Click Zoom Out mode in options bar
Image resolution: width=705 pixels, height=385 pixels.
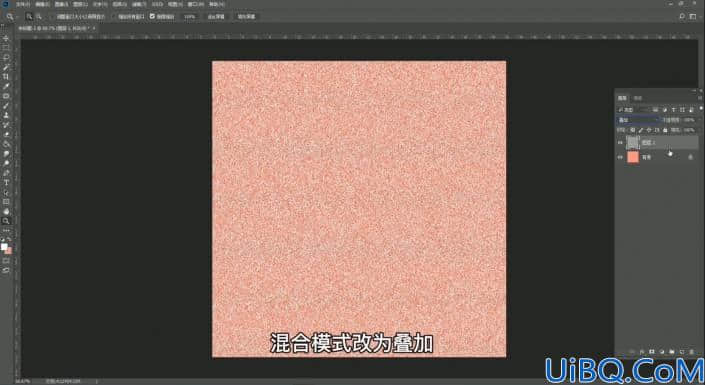tap(39, 17)
